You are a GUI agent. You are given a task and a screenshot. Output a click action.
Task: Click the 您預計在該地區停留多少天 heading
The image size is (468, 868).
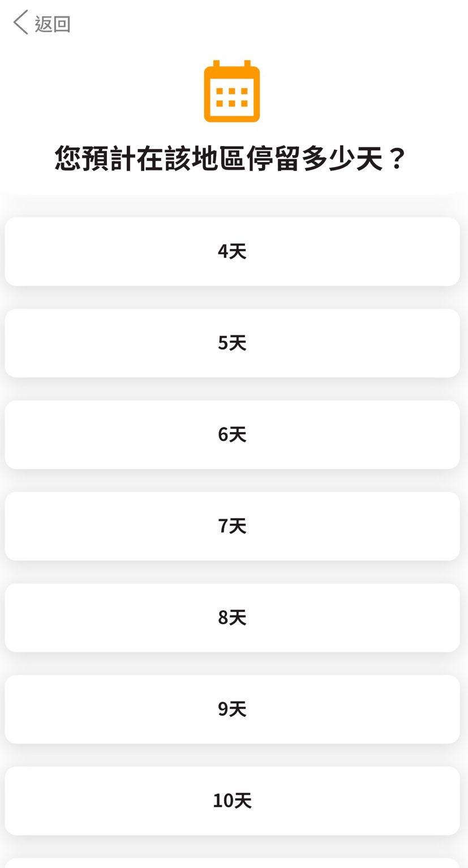click(x=231, y=159)
